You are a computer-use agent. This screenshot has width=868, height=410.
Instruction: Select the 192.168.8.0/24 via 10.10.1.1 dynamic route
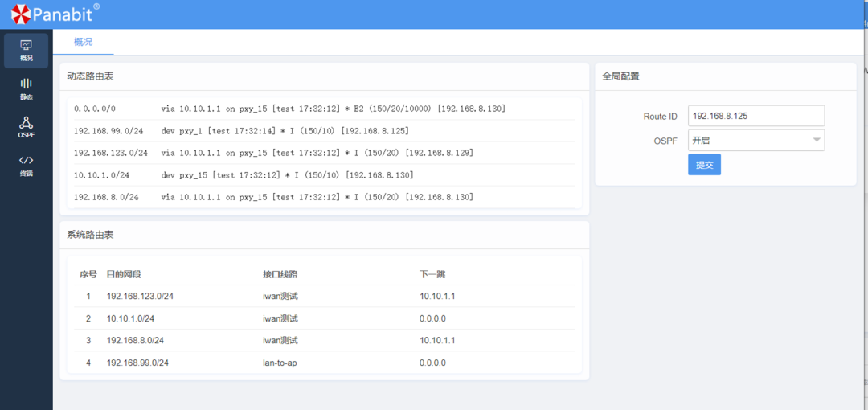325,197
